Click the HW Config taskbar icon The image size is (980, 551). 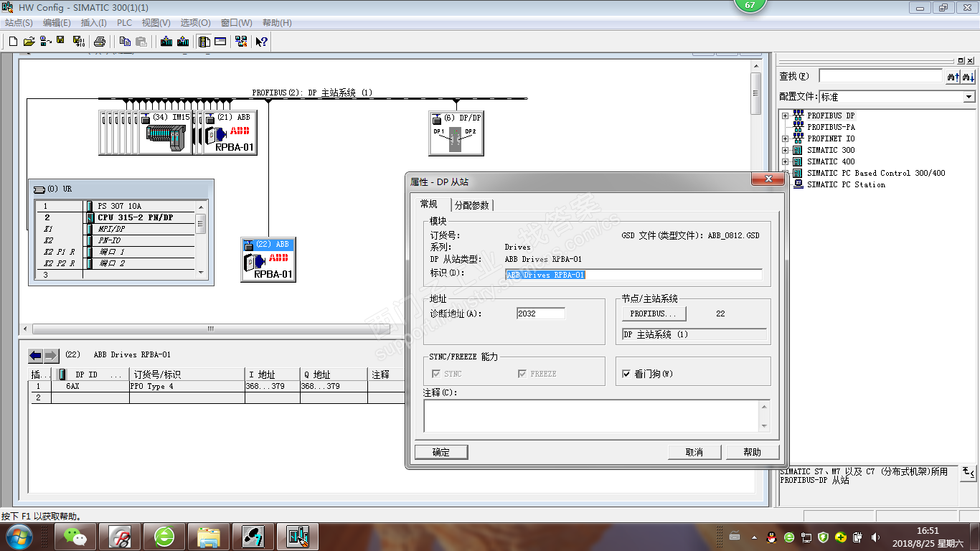tap(298, 536)
